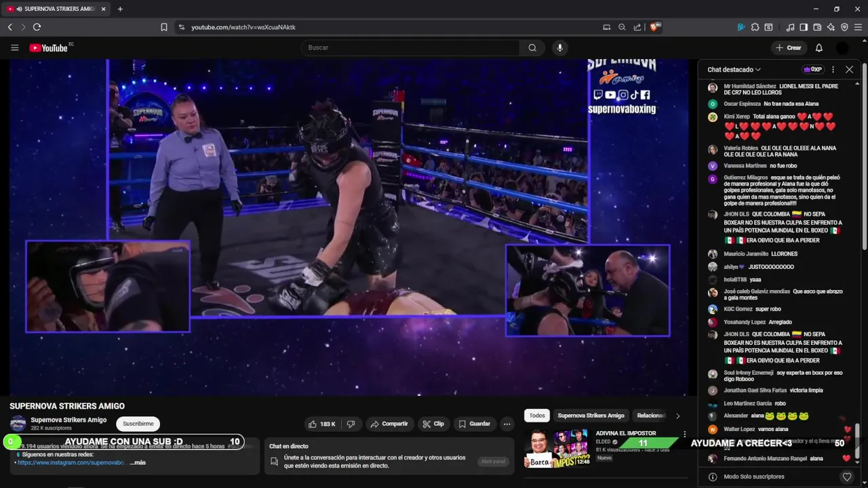Image resolution: width=868 pixels, height=488 pixels.
Task: Click the Crear button
Action: pos(789,47)
